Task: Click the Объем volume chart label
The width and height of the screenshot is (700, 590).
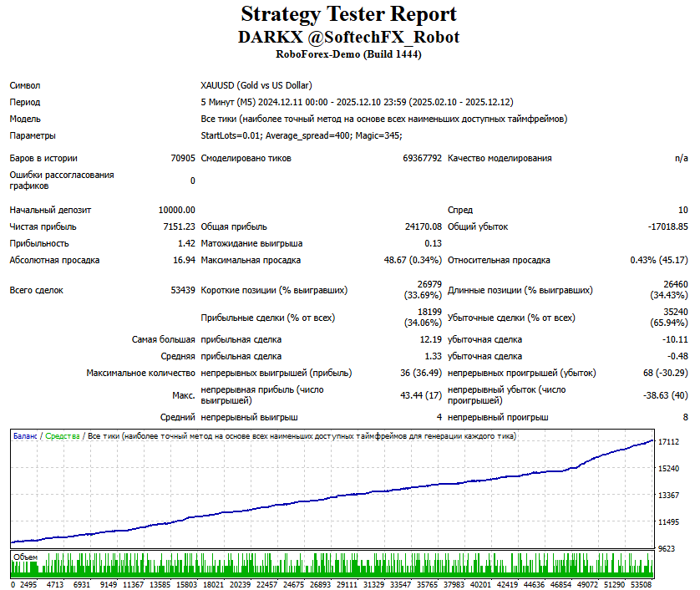Action: coord(25,557)
